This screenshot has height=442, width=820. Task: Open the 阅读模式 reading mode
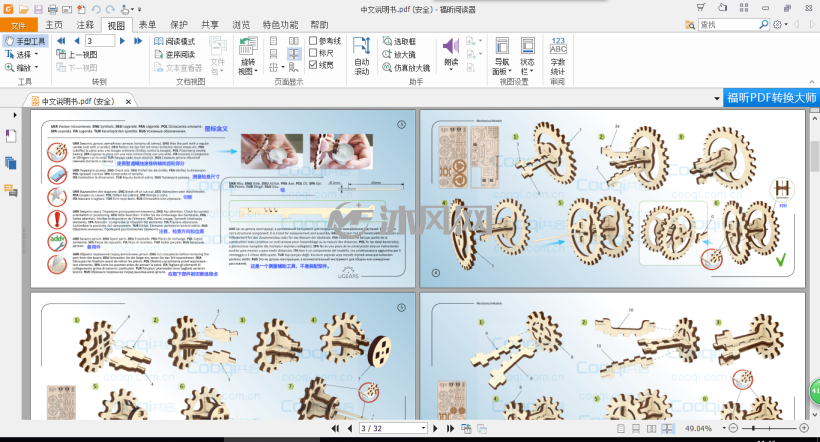pos(175,41)
